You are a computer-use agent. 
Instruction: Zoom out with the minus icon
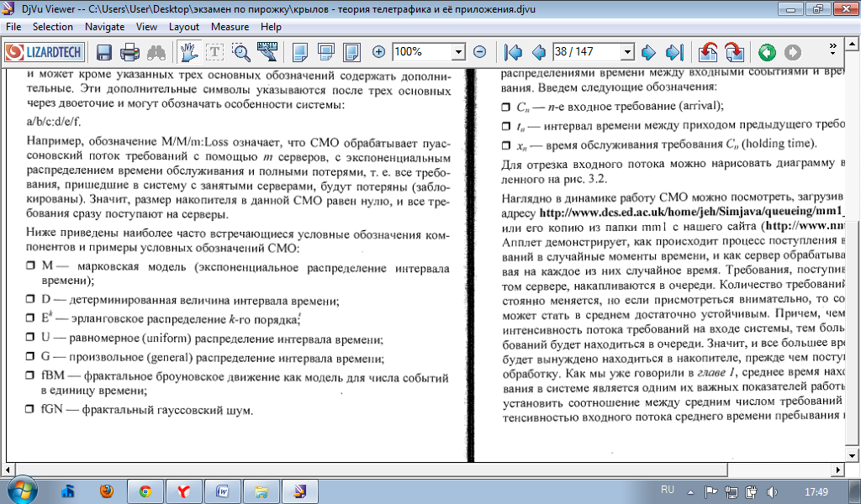[x=479, y=52]
